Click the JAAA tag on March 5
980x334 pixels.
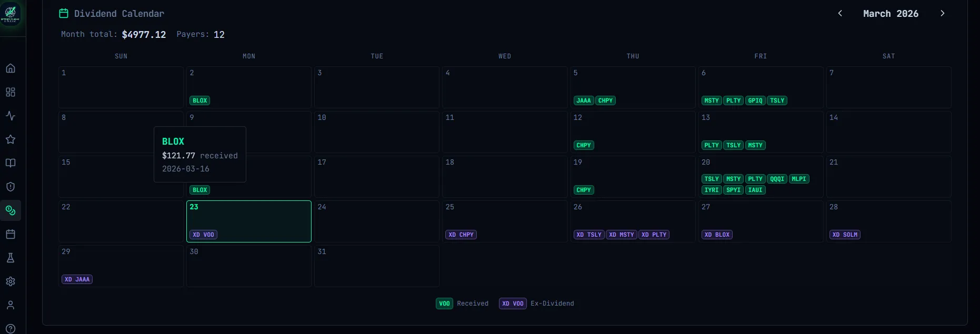point(584,100)
